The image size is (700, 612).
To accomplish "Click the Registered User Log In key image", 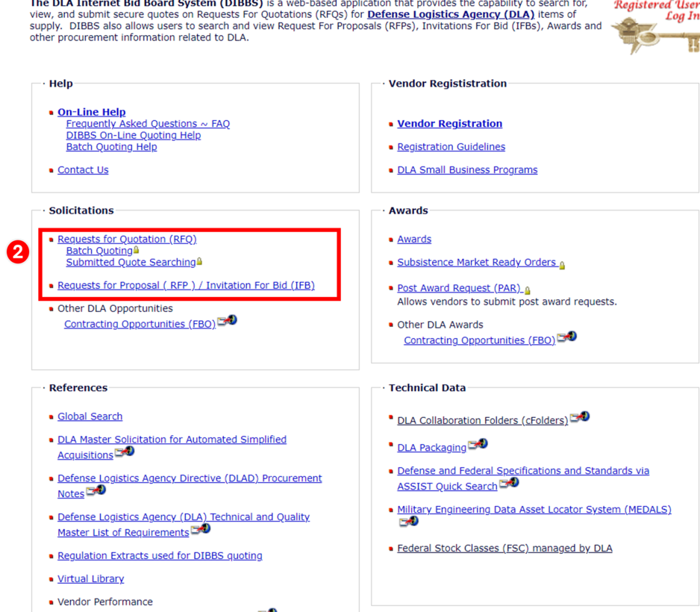I will point(654,26).
